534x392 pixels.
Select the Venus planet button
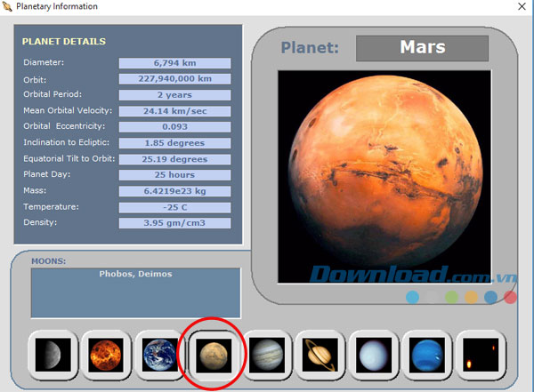click(x=106, y=355)
